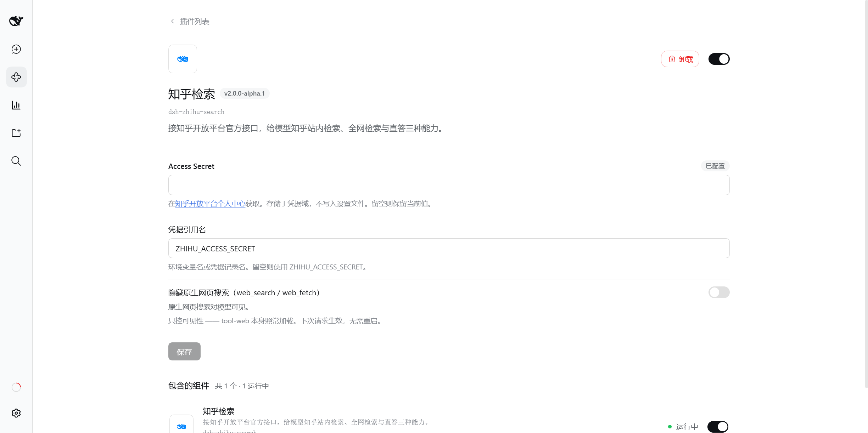
Task: Click the 知乎检索 component name
Action: [x=218, y=411]
